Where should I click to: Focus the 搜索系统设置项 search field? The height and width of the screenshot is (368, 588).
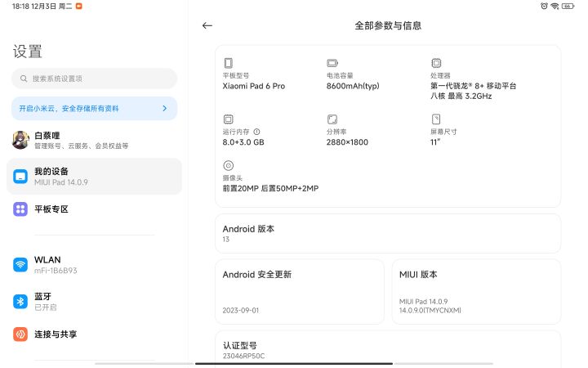94,79
